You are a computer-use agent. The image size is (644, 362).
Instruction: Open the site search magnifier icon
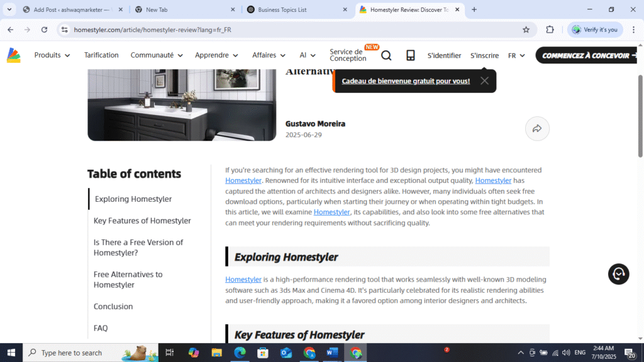(386, 55)
